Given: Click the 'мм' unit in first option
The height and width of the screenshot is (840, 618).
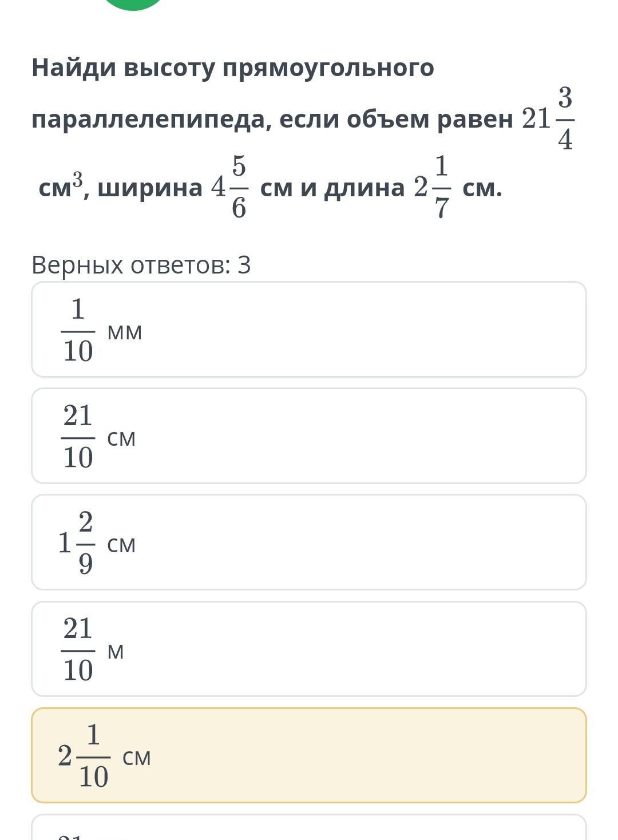Looking at the screenshot, I should [x=125, y=331].
